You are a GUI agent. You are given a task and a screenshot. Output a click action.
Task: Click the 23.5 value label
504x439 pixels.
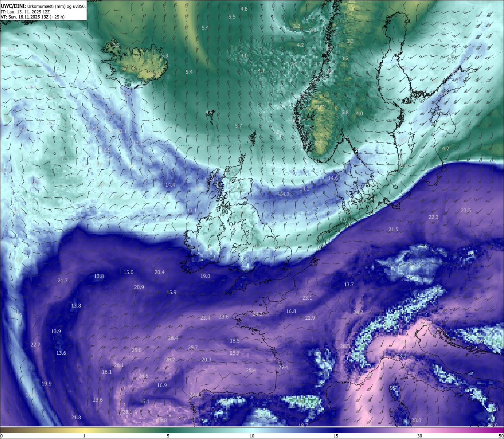click(x=466, y=211)
